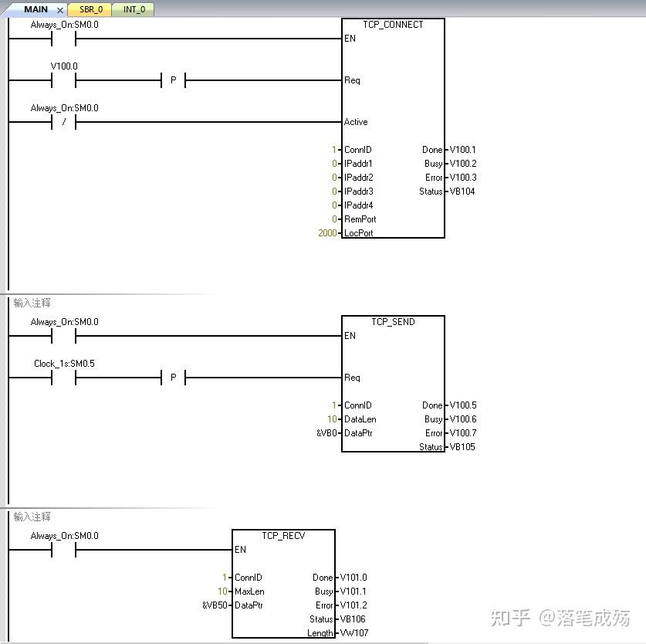Select the Always_On contact on TCP_SEND EN
The width and height of the screenshot is (646, 644).
[x=64, y=336]
